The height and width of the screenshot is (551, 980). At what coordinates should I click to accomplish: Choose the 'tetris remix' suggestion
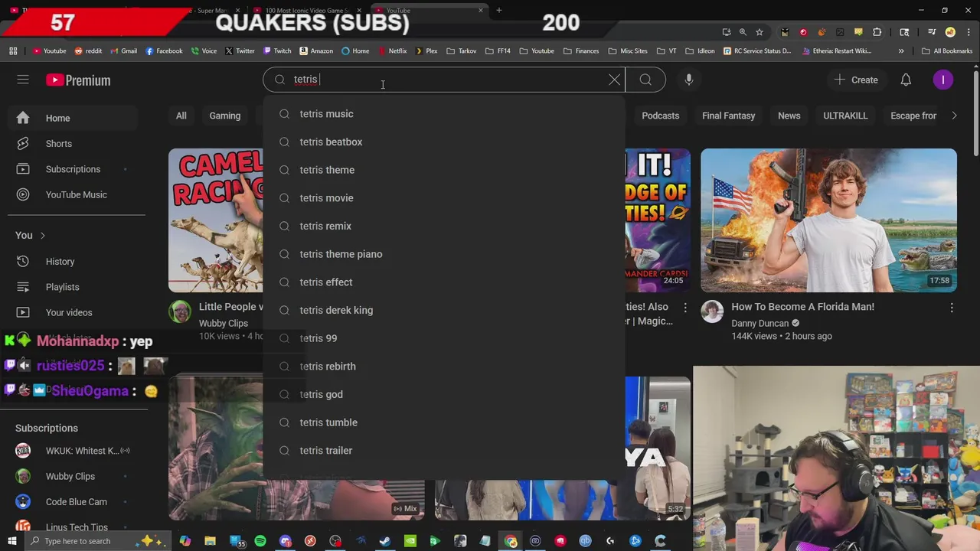444,226
